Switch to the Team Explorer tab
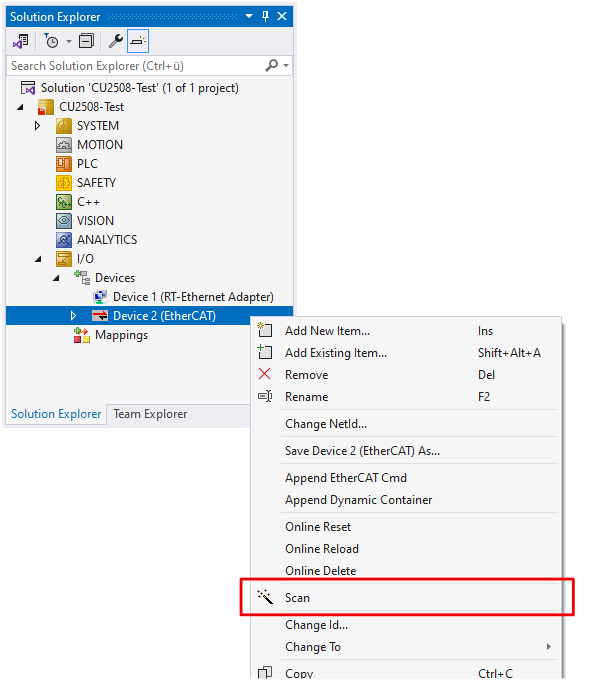595x680 pixels. click(x=150, y=414)
